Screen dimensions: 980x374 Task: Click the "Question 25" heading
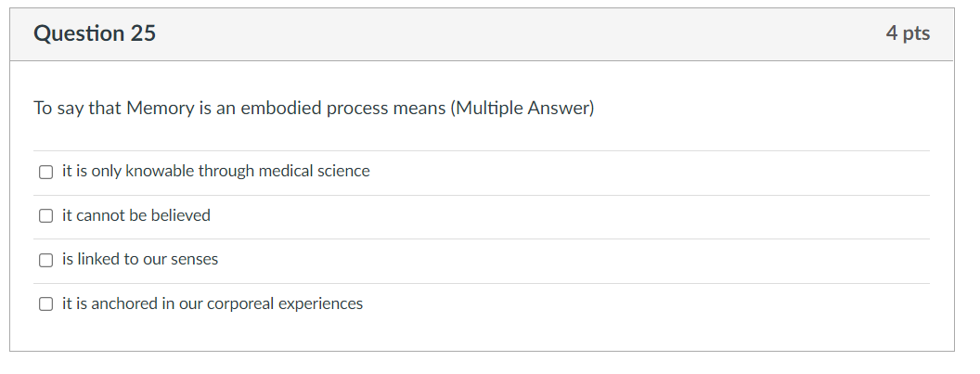click(x=95, y=34)
